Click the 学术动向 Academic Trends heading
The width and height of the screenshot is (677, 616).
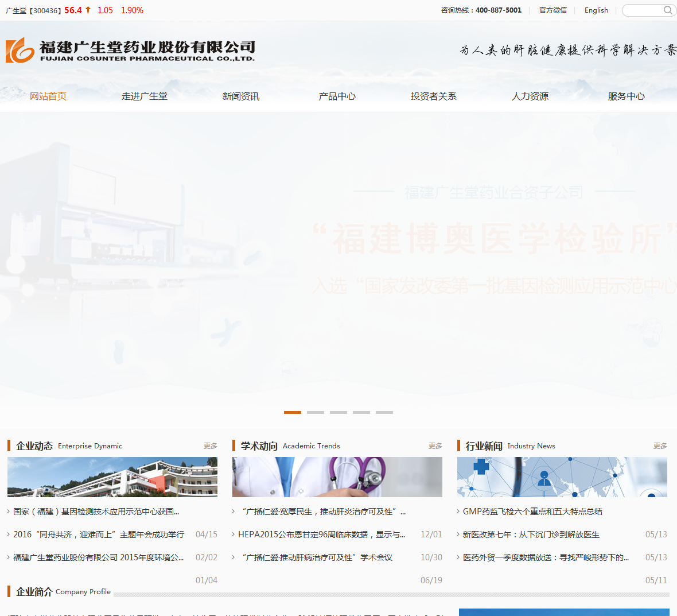coord(290,445)
